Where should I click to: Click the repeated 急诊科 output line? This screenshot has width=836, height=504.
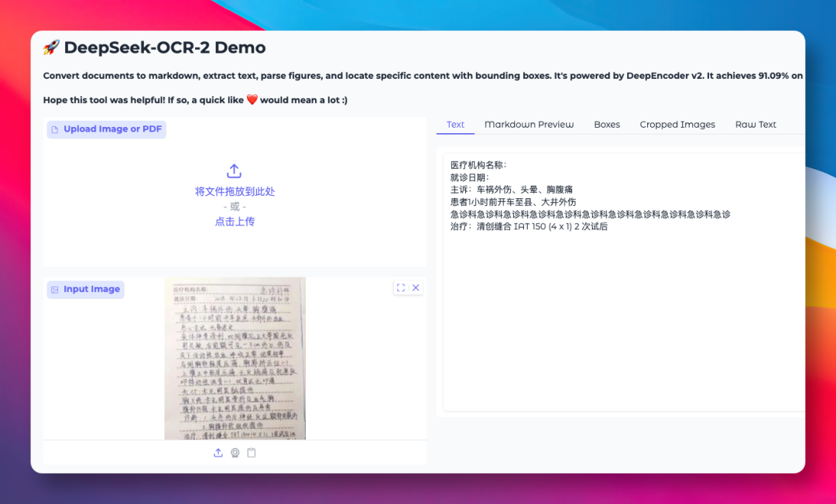590,214
